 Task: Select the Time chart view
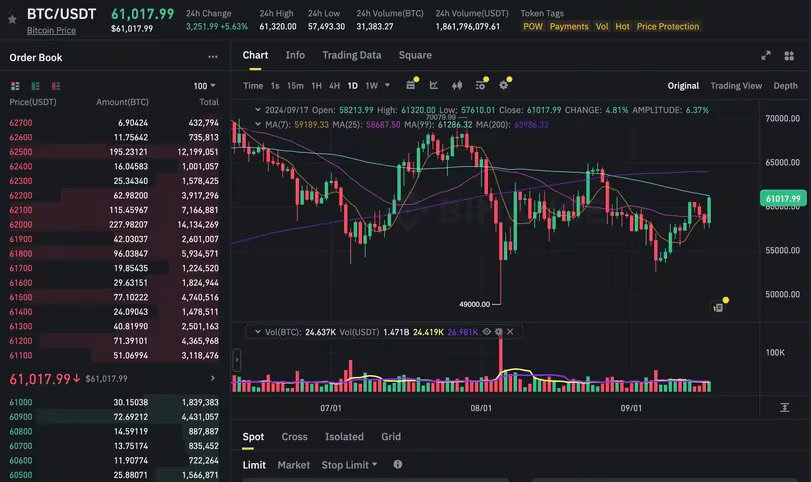pos(253,86)
